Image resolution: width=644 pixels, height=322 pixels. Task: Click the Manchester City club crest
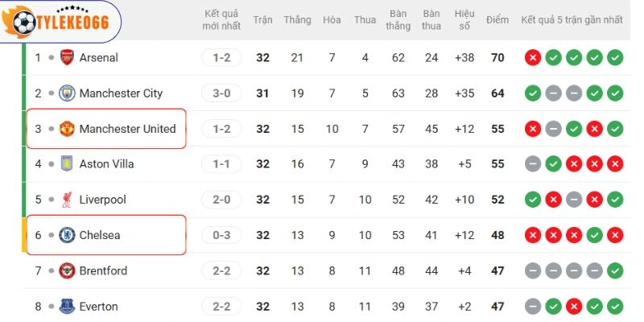pyautogui.click(x=67, y=93)
